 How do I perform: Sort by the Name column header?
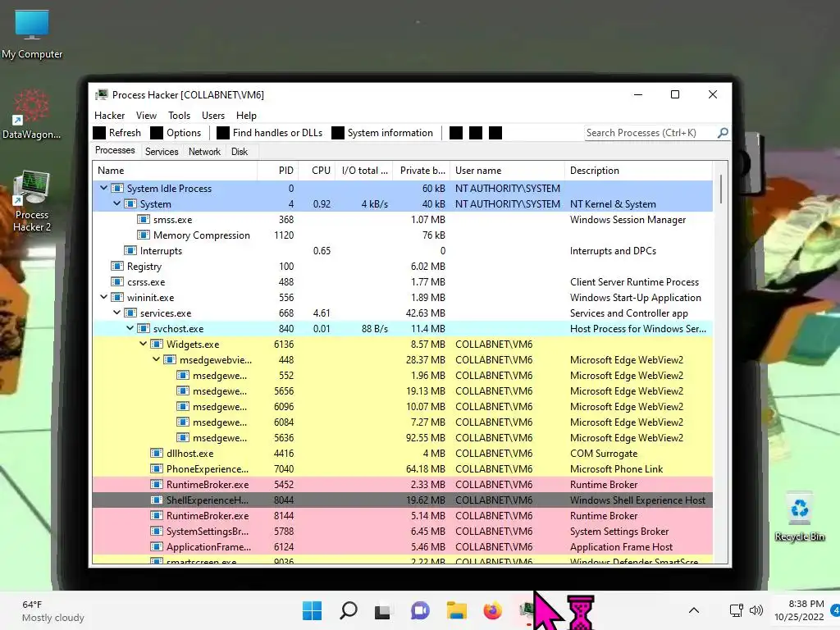[175, 171]
